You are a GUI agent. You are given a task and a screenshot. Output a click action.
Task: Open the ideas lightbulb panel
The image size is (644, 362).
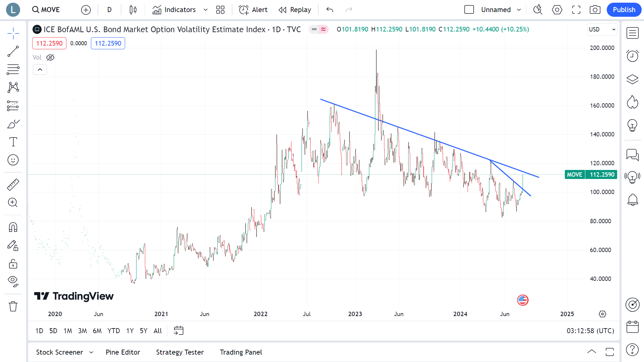pyautogui.click(x=632, y=125)
